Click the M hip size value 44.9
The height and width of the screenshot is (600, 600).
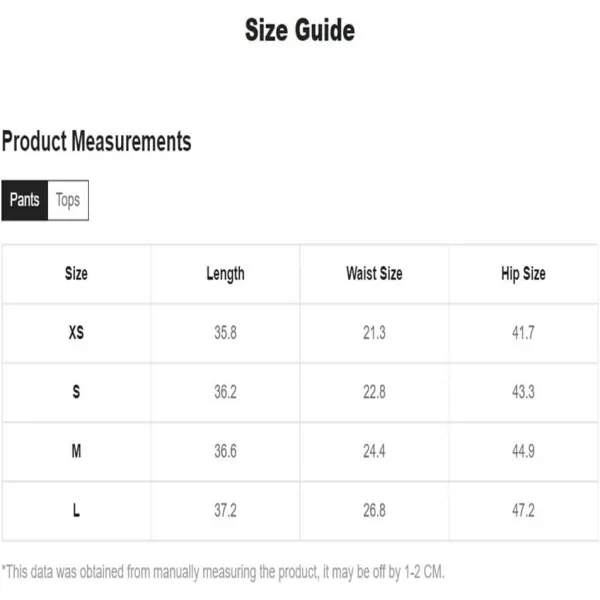(x=523, y=451)
